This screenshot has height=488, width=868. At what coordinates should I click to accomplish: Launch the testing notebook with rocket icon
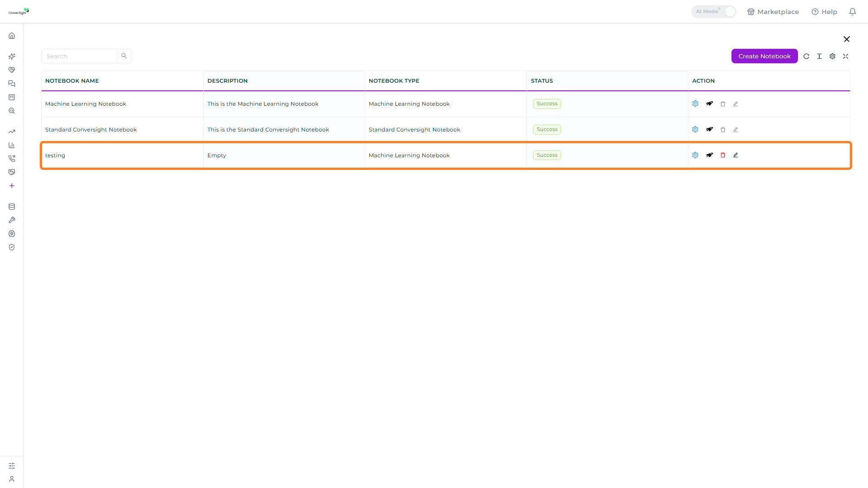pos(709,155)
